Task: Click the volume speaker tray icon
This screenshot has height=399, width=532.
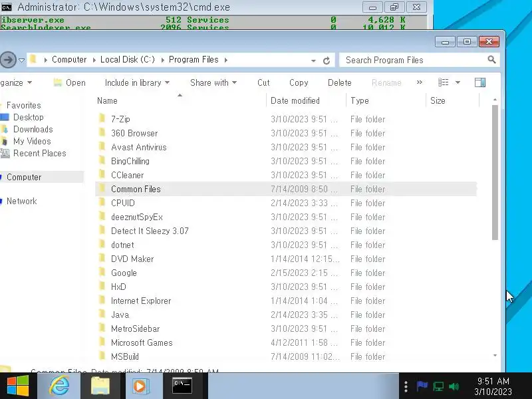Action: click(454, 386)
